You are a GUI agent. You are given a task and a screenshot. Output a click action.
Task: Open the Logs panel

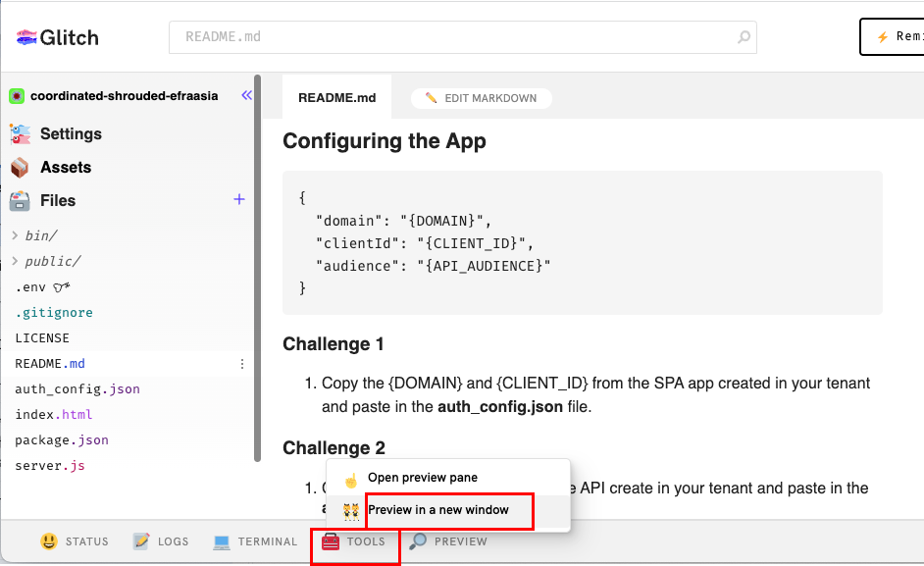click(161, 541)
